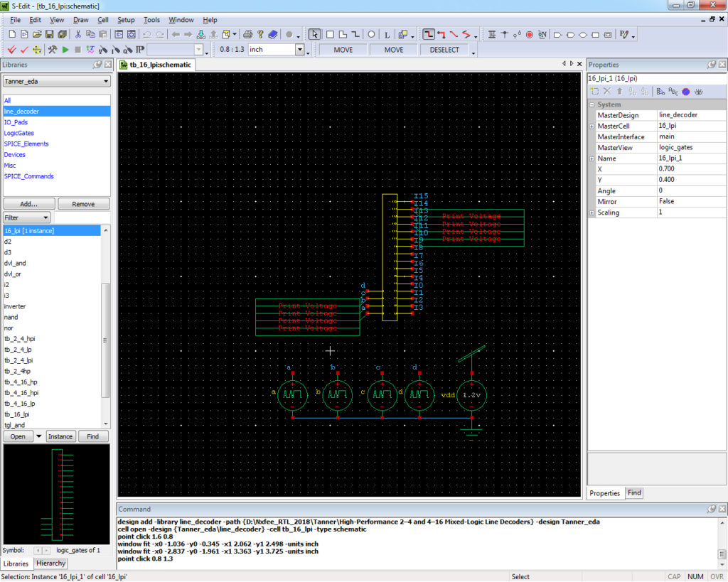The width and height of the screenshot is (728, 582).
Task: Click the Add... button in the Libraries panel
Action: click(28, 204)
